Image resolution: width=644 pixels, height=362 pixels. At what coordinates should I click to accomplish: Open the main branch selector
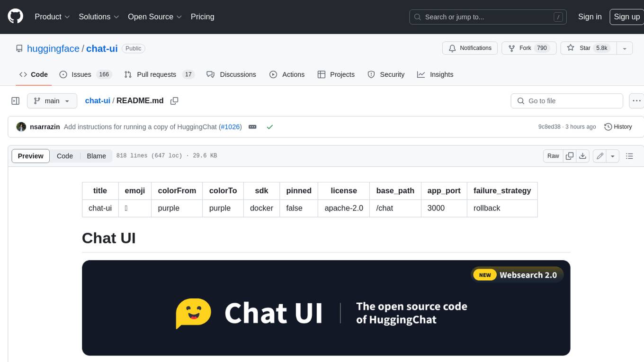[52, 101]
